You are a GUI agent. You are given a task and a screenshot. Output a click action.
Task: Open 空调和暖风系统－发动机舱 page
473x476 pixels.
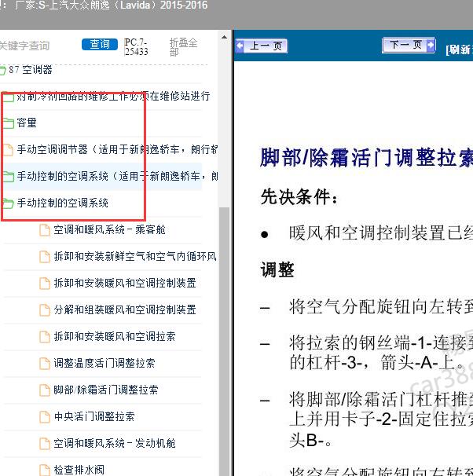coord(115,443)
